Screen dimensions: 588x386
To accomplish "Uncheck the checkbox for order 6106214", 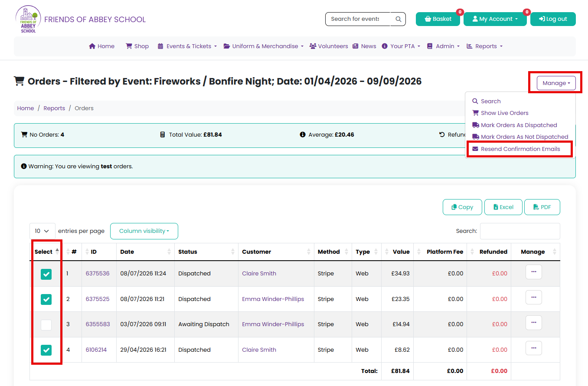I will click(x=46, y=350).
